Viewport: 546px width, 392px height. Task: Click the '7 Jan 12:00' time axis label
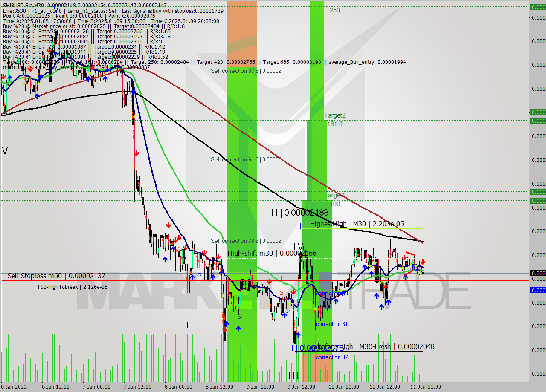pyautogui.click(x=138, y=387)
